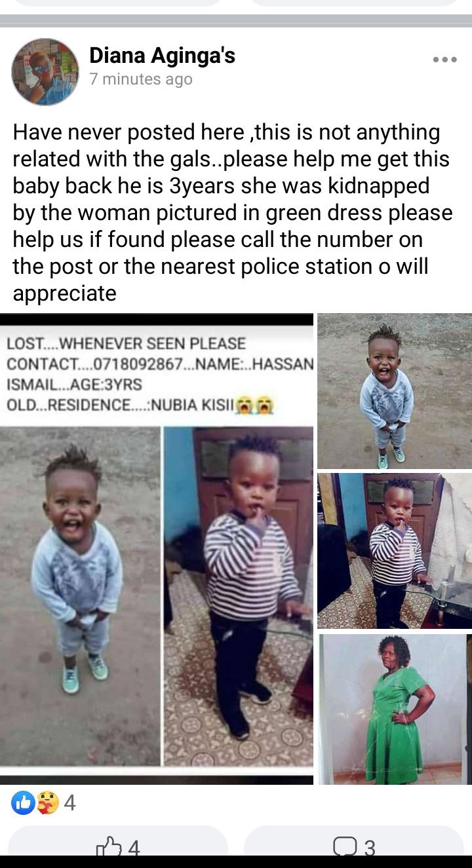472x868 pixels.
Task: Tap like count number beside thumbs-up
Action: (x=133, y=848)
